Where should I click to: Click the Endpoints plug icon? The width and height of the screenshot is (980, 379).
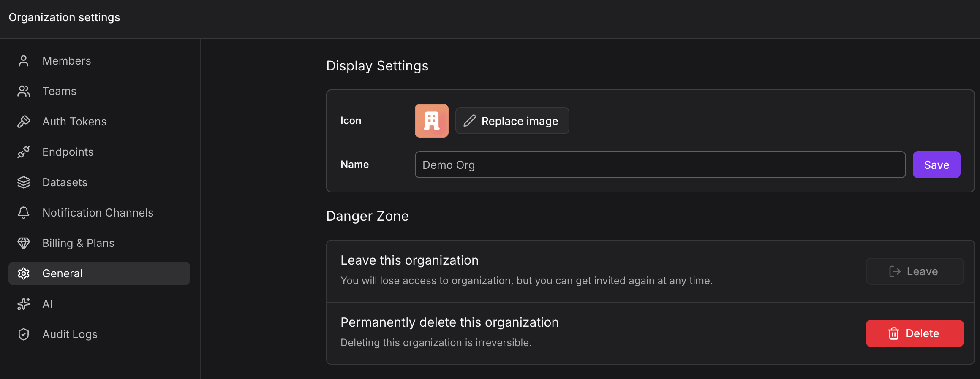pos(24,152)
